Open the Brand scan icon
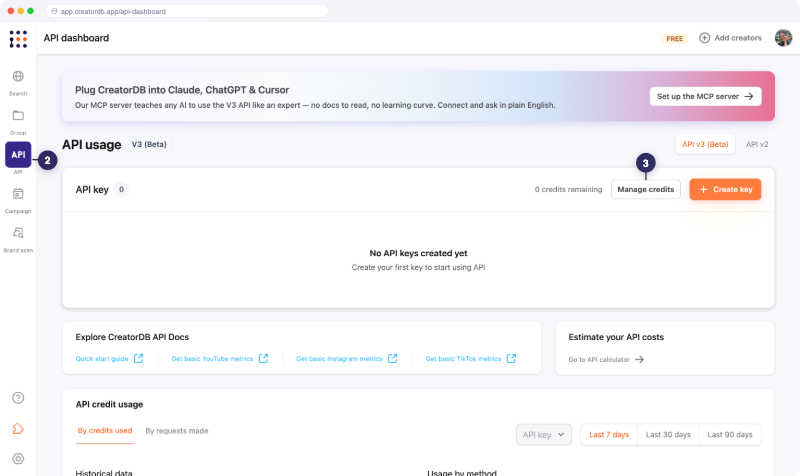 [x=18, y=233]
